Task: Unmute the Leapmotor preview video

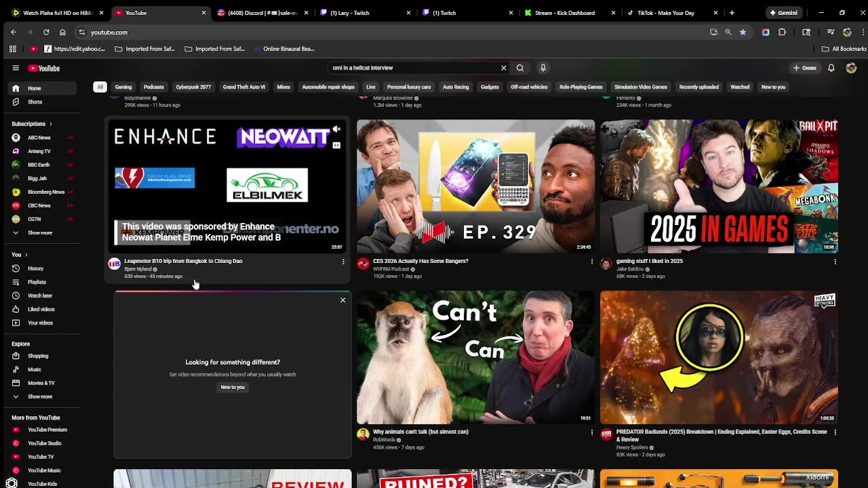Action: [x=336, y=129]
